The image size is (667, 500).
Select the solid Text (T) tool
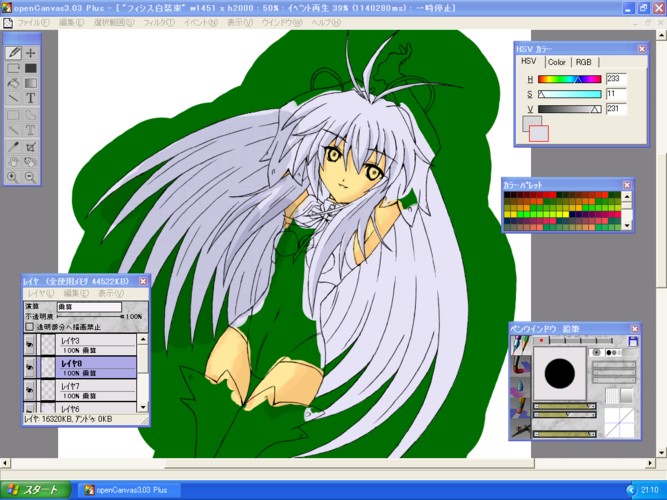point(31,98)
